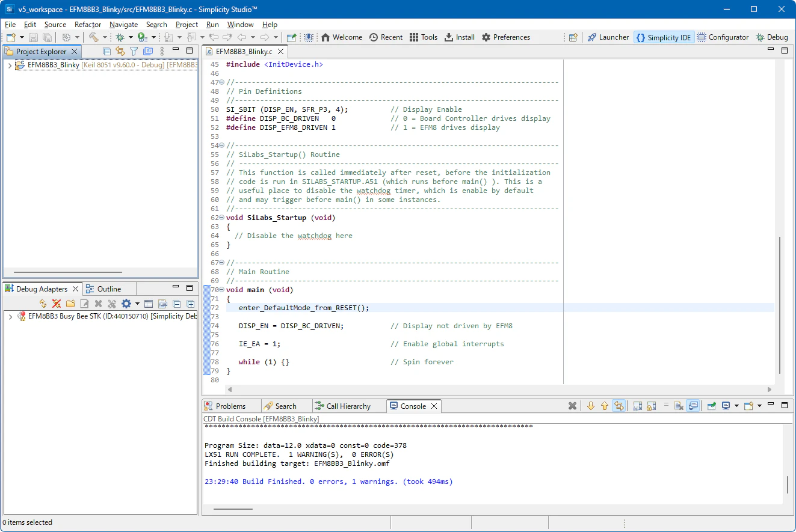796x532 pixels.
Task: Switch to the Configurator perspective
Action: pos(723,37)
